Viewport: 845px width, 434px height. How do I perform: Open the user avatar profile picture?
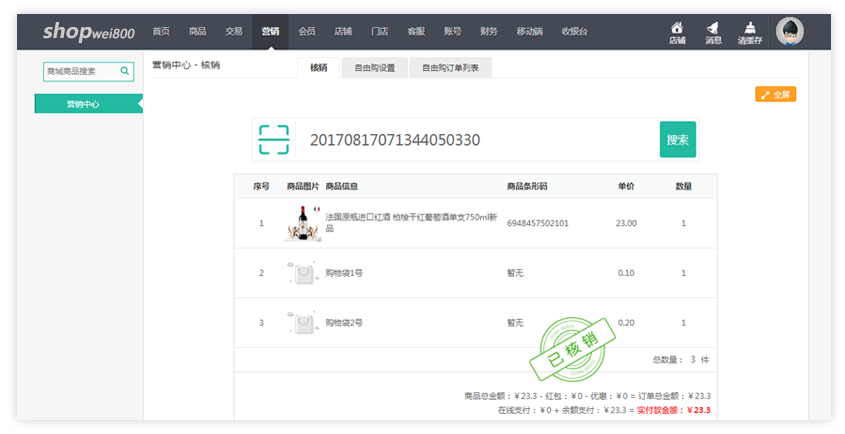[x=790, y=31]
